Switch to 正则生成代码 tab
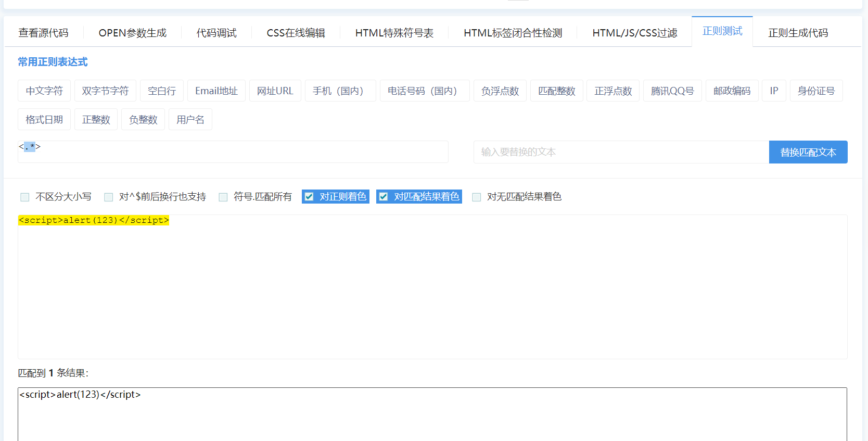Image resolution: width=868 pixels, height=441 pixels. point(798,33)
